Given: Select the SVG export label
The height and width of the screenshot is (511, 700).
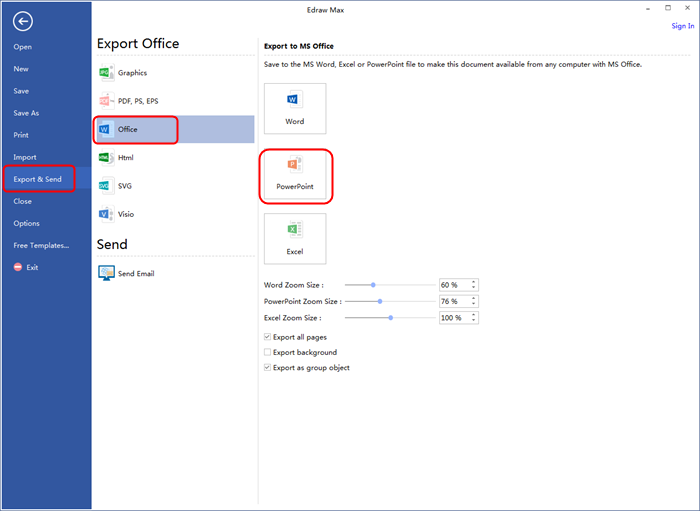Looking at the screenshot, I should pos(125,186).
